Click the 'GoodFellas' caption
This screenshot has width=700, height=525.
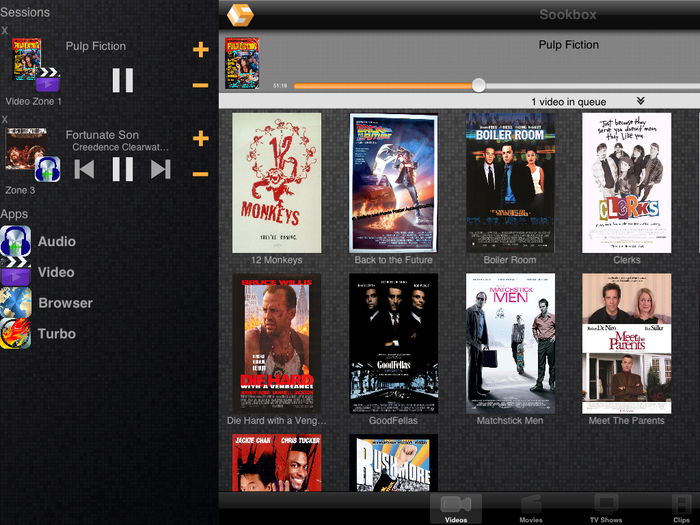coord(393,421)
